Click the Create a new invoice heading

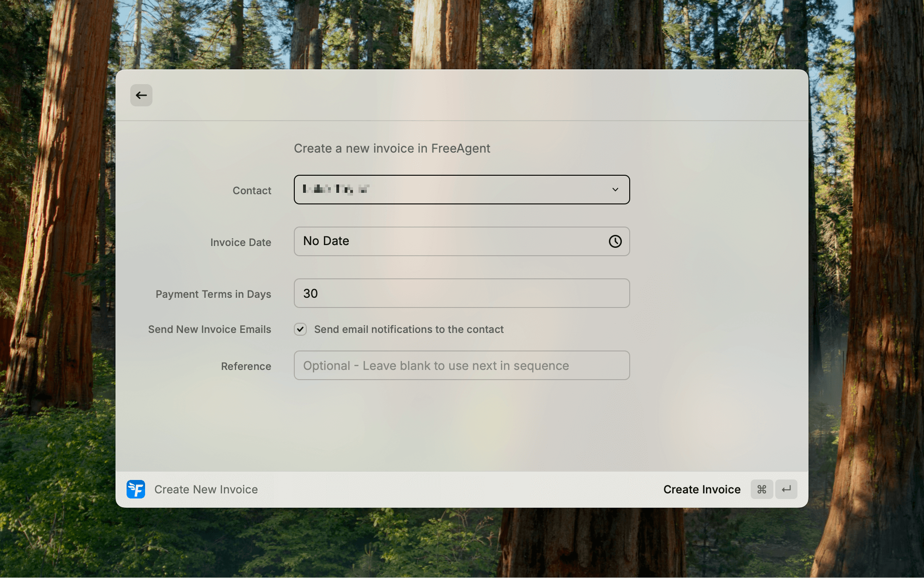[392, 148]
